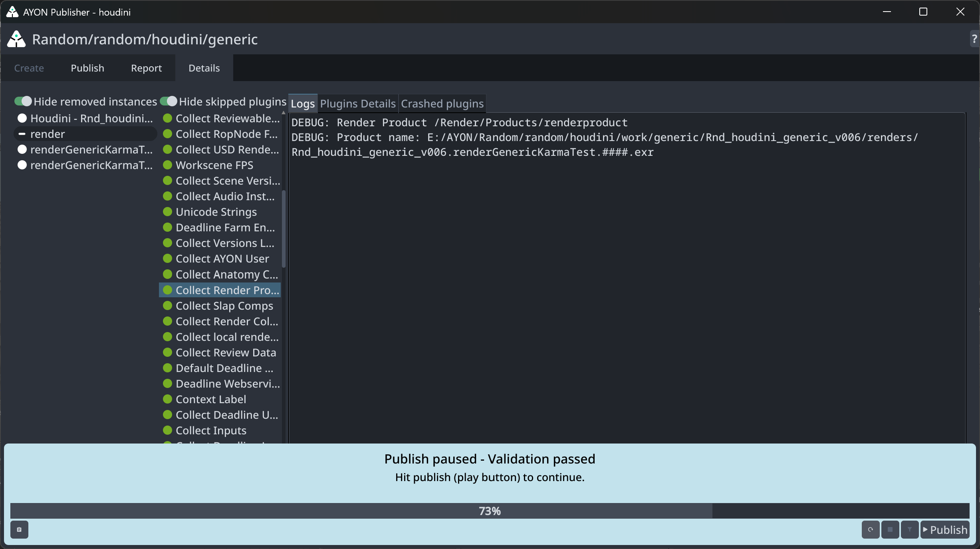
Task: Select Collect Render Pro... plugin
Action: [220, 290]
